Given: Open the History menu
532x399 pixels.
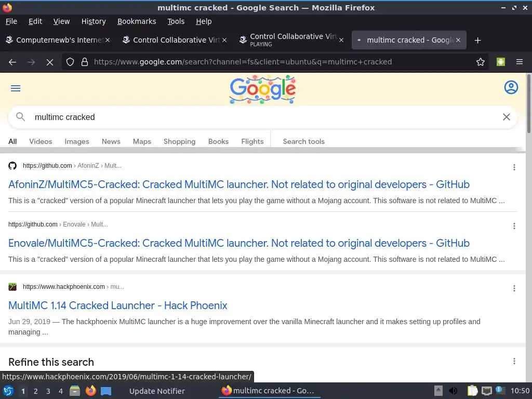Looking at the screenshot, I should click(94, 21).
